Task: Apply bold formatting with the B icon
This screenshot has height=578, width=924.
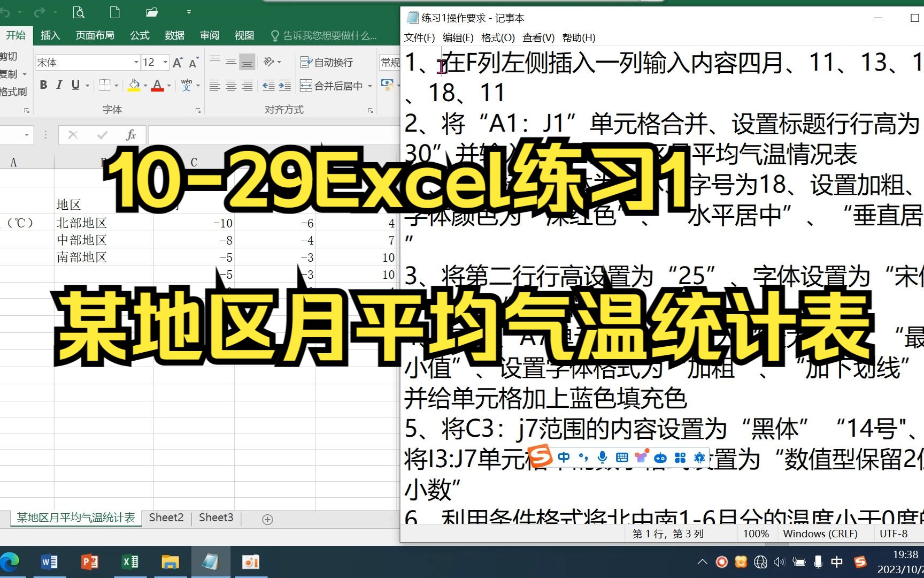Action: 43,85
